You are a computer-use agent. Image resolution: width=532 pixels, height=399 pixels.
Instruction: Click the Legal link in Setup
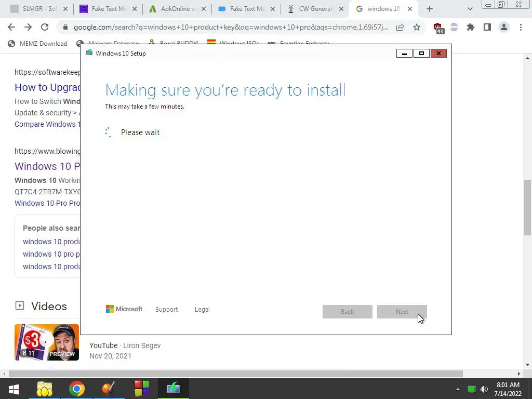202,310
